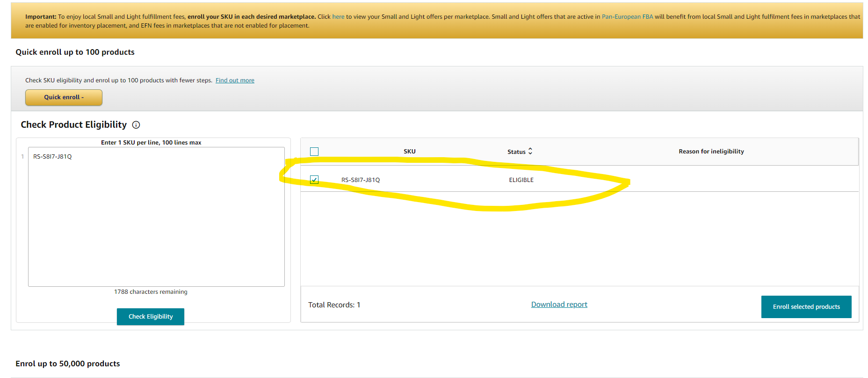Uncheck the RS-S8I7-J81Q row checkbox
The image size is (868, 378).
pyautogui.click(x=314, y=180)
